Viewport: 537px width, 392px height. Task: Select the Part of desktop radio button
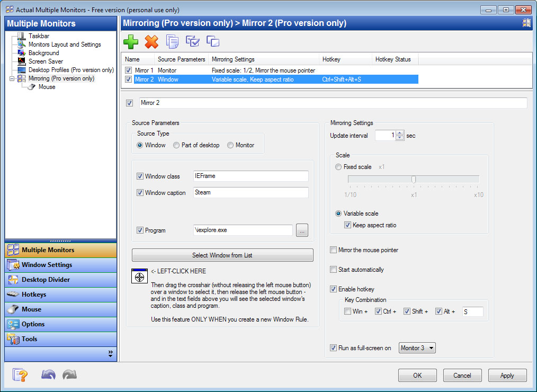tap(175, 145)
